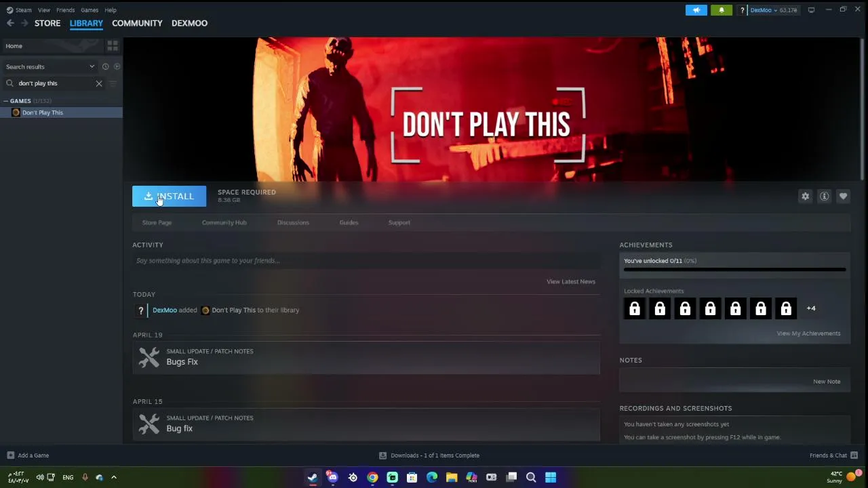This screenshot has height=488, width=868.
Task: Click the page vertical scrollbar
Action: click(x=861, y=108)
